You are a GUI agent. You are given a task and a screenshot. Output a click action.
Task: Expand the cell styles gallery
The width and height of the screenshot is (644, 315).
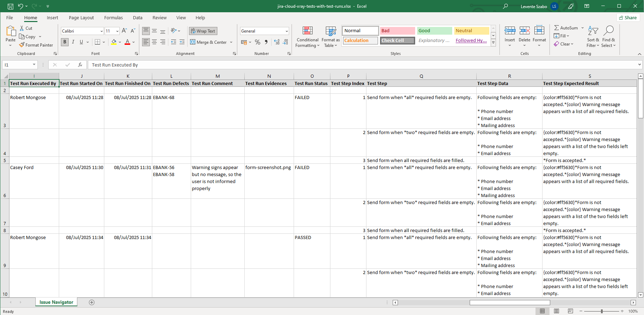(493, 43)
